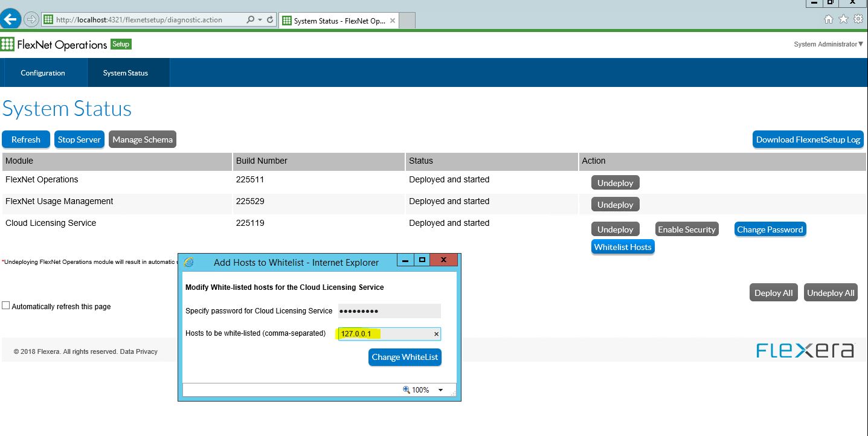
Task: Click the Flexera logo in footer
Action: (805, 350)
